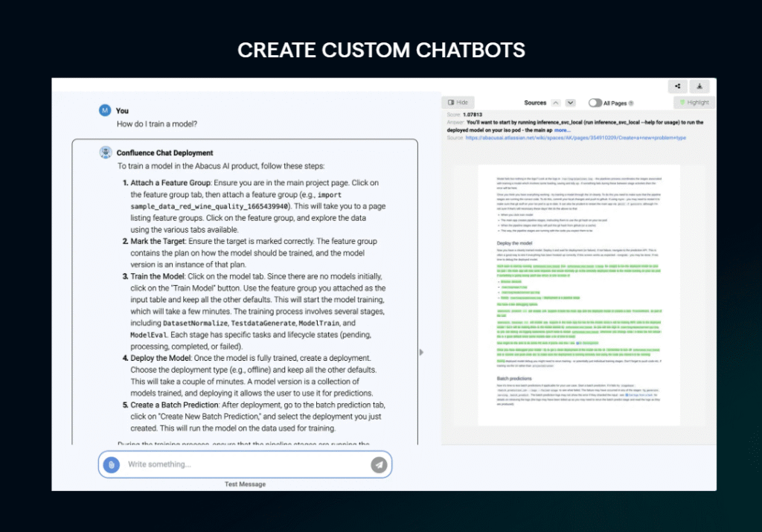Hide the sources panel
The image size is (762, 532).
point(458,103)
